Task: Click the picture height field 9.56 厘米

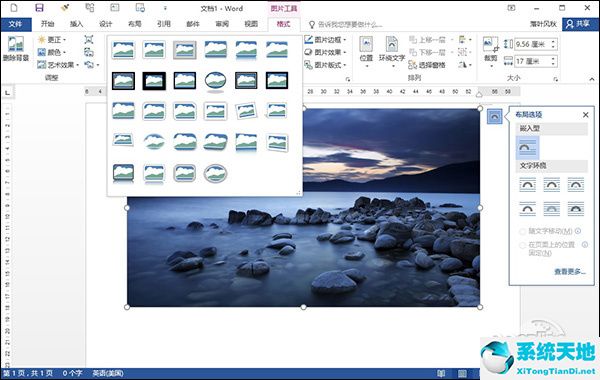Action: coord(532,44)
